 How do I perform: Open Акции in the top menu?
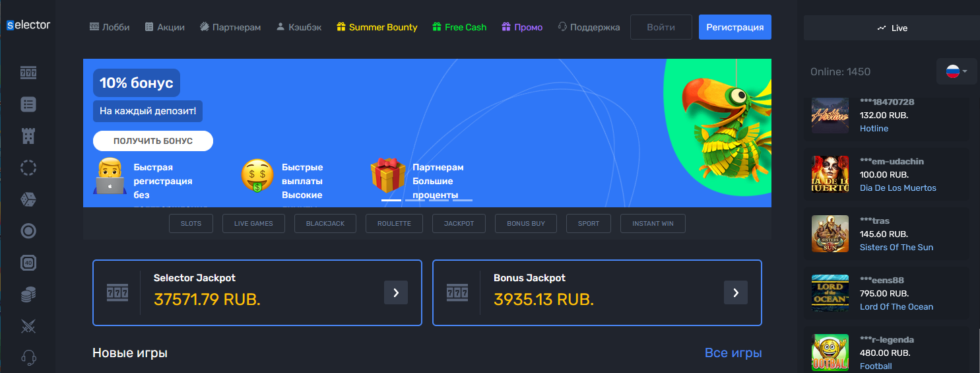[165, 27]
